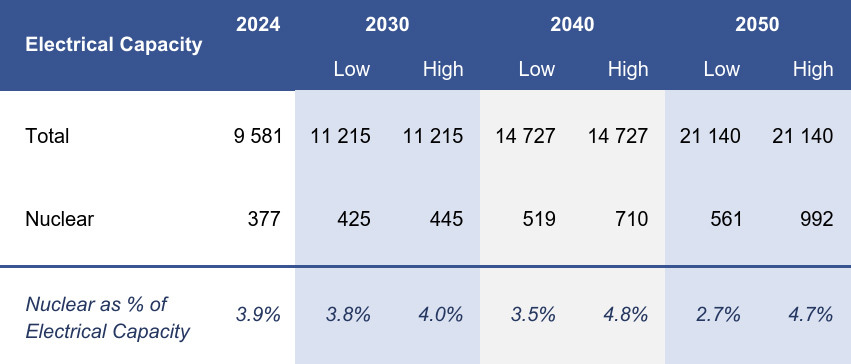Select the 4.8% percentage cell

coord(626,315)
